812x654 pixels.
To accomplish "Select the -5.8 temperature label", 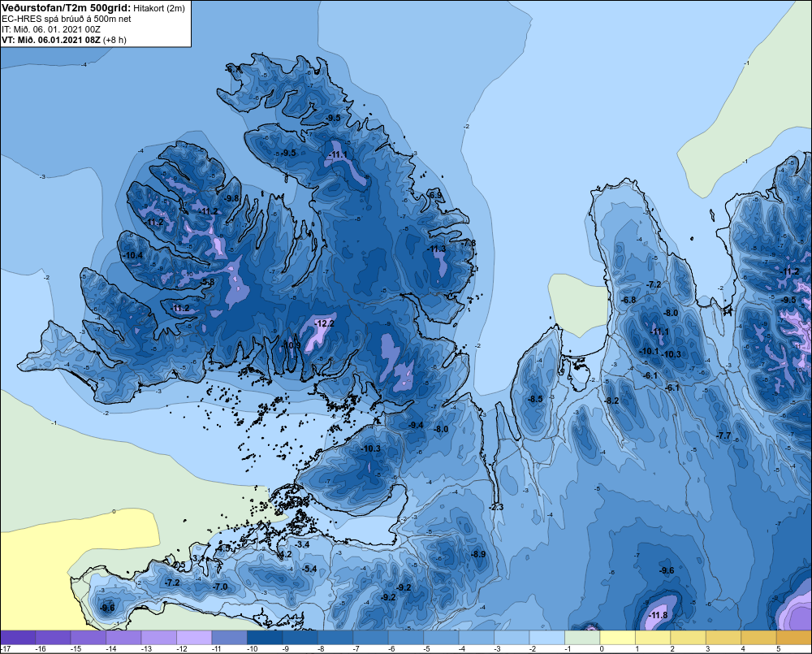I will (208, 282).
